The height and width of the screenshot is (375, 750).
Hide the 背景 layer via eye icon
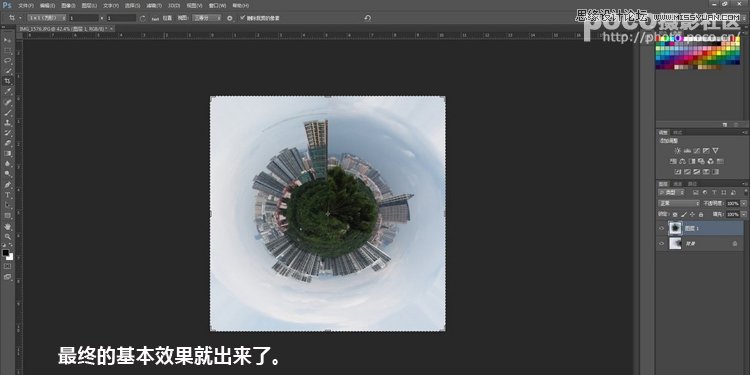[662, 244]
